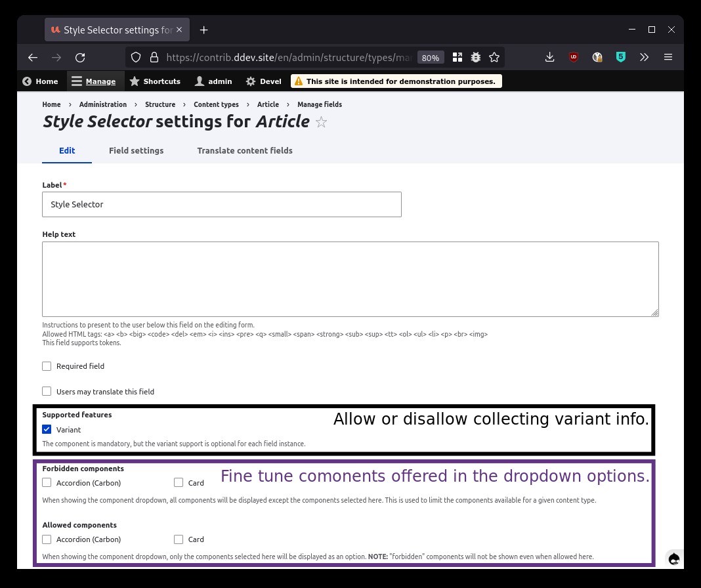Viewport: 701px width, 588px height.
Task: Check Card under Forbidden components
Action: pyautogui.click(x=179, y=482)
